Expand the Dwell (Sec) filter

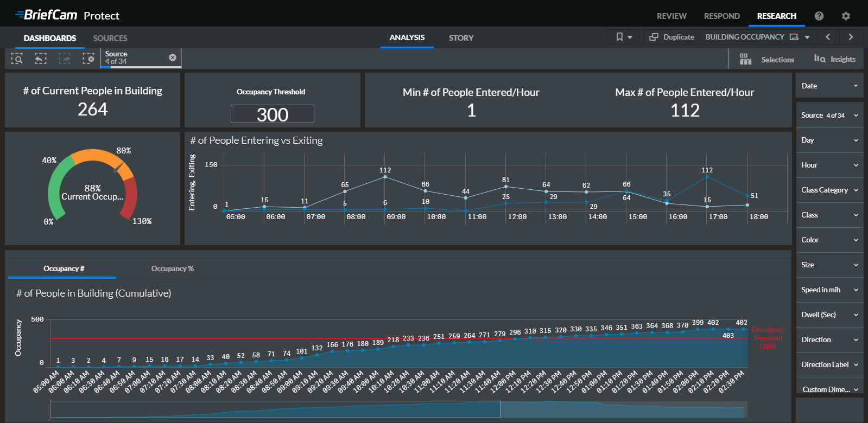[829, 315]
